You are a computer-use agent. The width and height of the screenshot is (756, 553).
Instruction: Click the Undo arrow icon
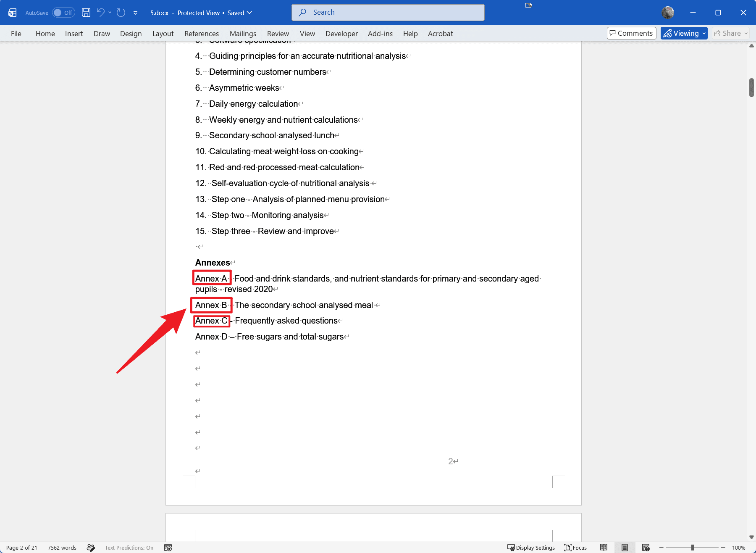(x=100, y=13)
